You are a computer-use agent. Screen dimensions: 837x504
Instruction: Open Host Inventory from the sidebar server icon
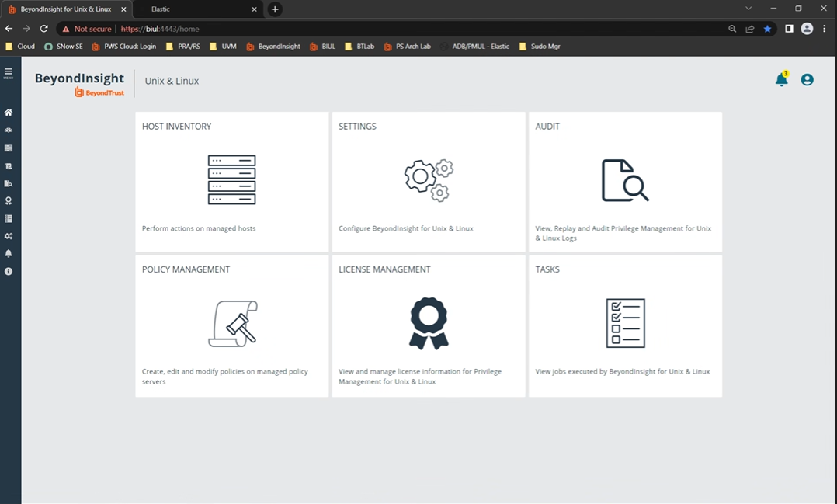point(9,148)
